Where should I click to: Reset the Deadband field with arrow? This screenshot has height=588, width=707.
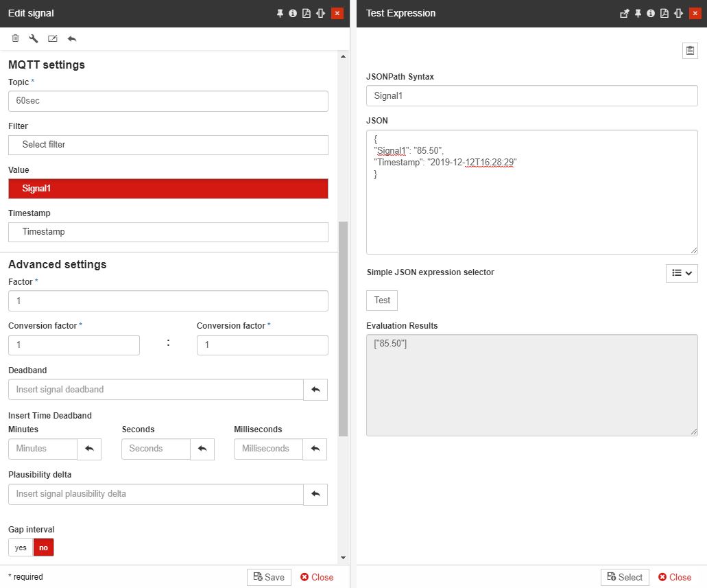[x=315, y=390]
